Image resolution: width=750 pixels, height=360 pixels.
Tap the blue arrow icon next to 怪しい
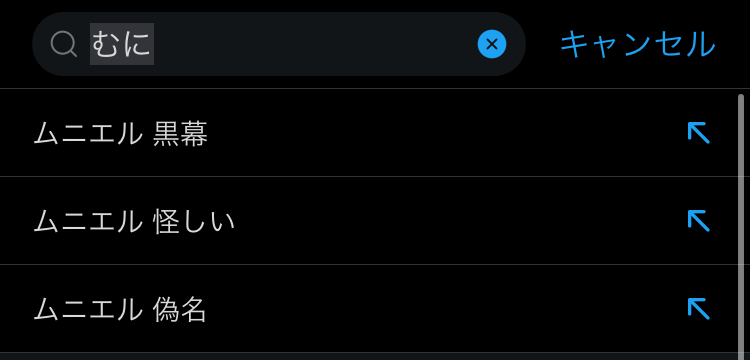coord(699,221)
